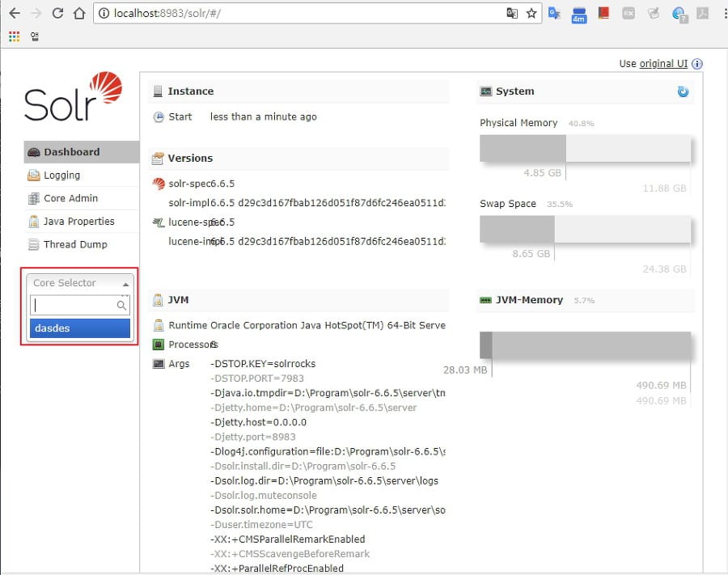Click the browser reload icon
This screenshot has width=728, height=575.
[57, 13]
